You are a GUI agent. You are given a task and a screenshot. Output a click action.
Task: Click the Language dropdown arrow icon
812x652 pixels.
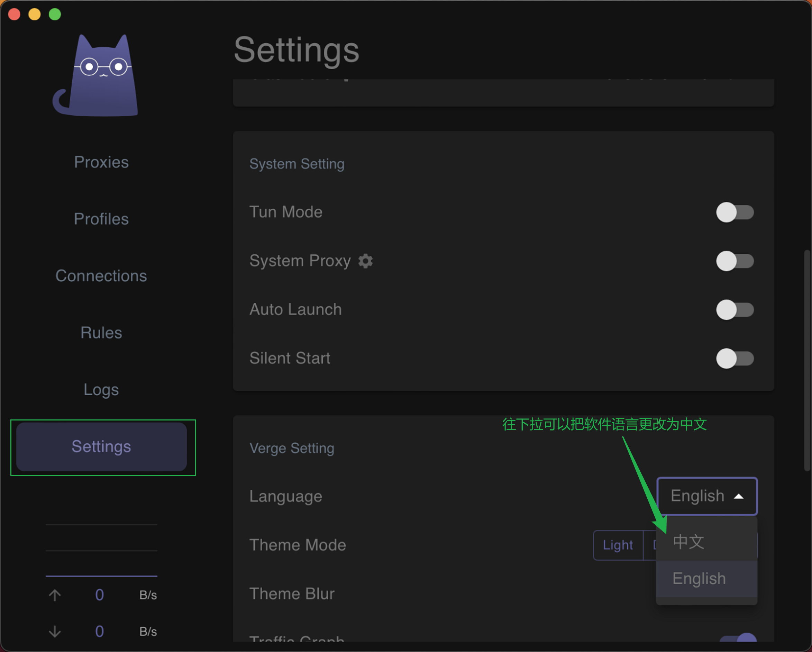click(x=739, y=496)
